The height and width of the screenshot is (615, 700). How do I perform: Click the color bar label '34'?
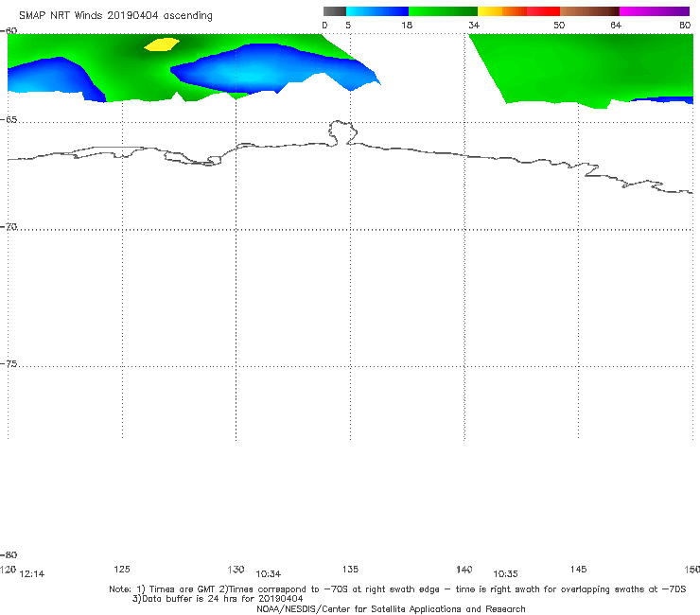474,25
